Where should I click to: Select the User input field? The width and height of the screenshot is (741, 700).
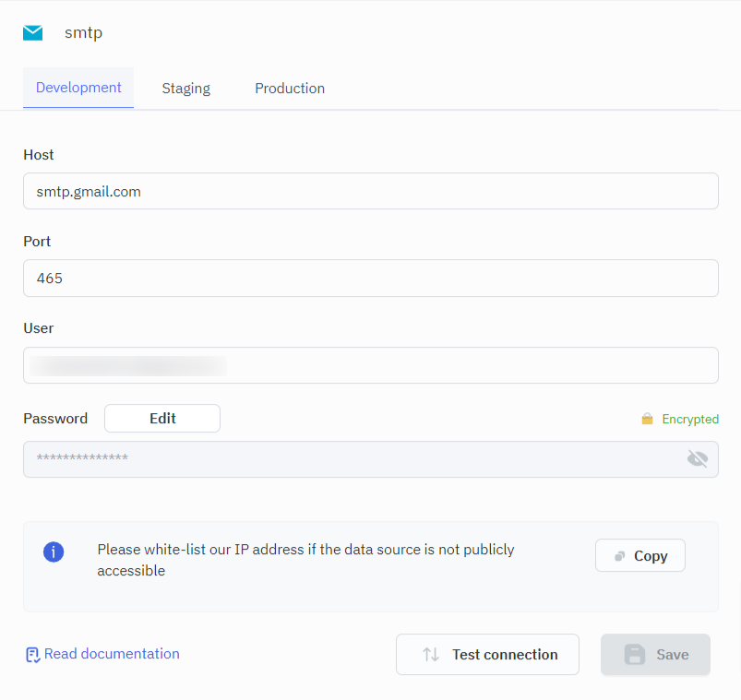[x=370, y=365]
